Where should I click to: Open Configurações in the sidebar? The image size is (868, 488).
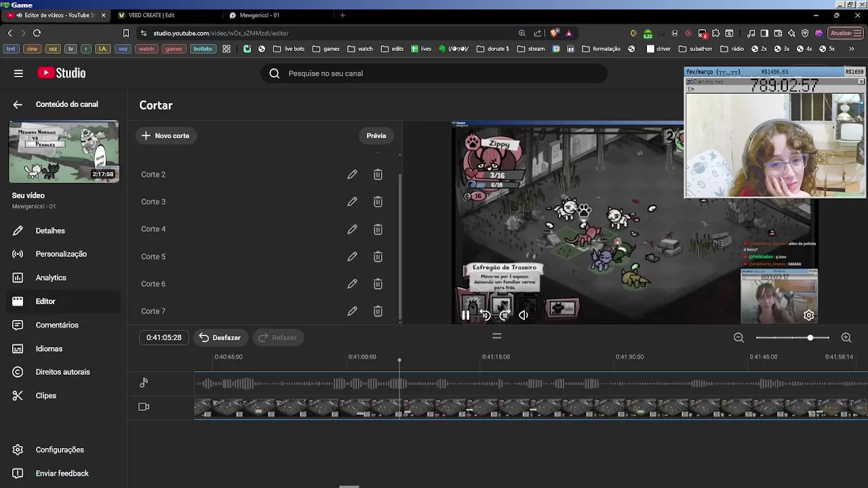pyautogui.click(x=64, y=450)
